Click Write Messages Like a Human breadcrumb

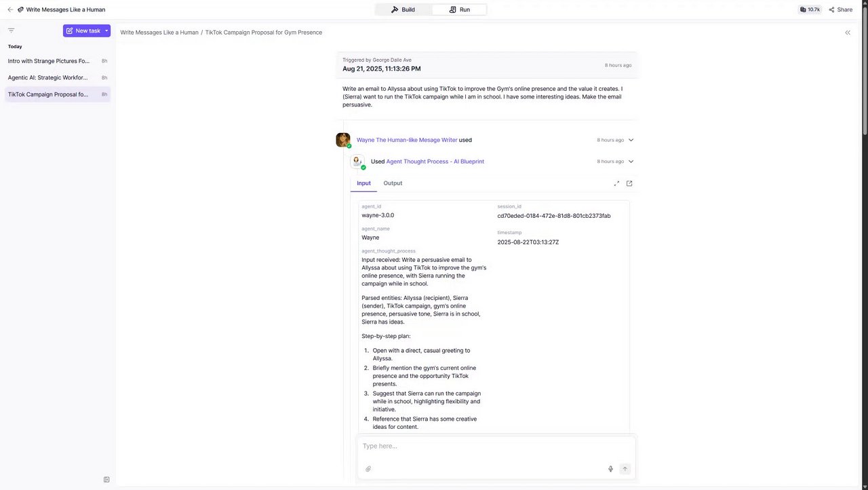point(159,33)
